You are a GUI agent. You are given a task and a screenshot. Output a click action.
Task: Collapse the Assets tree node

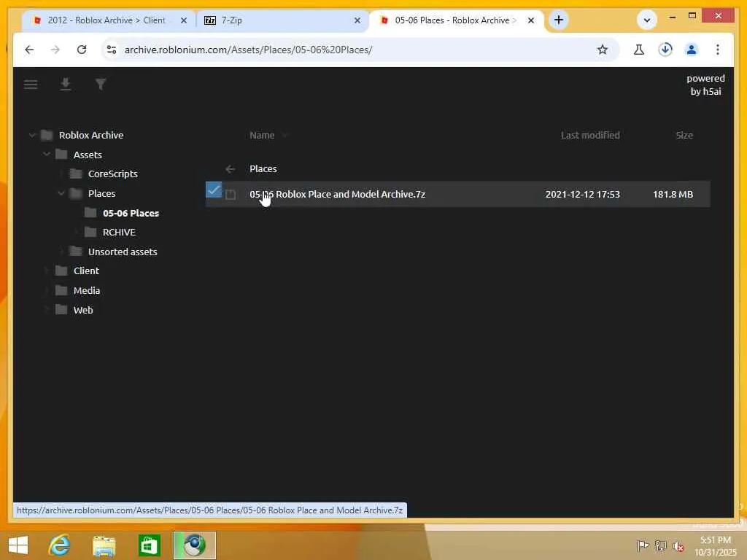(46, 155)
